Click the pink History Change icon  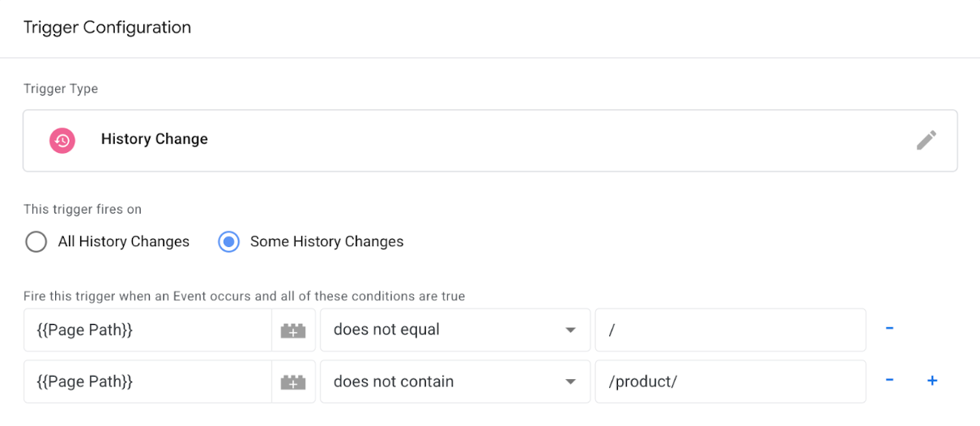click(62, 140)
